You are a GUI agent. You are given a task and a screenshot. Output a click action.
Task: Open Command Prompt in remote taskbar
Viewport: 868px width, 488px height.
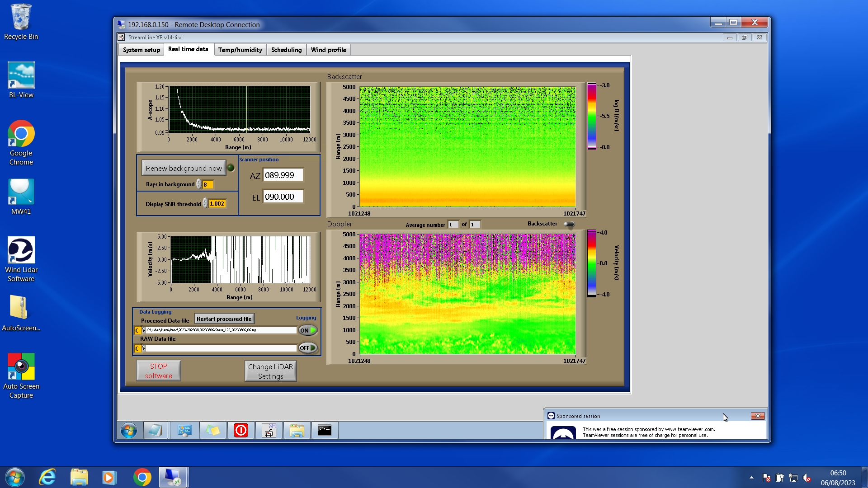point(325,430)
